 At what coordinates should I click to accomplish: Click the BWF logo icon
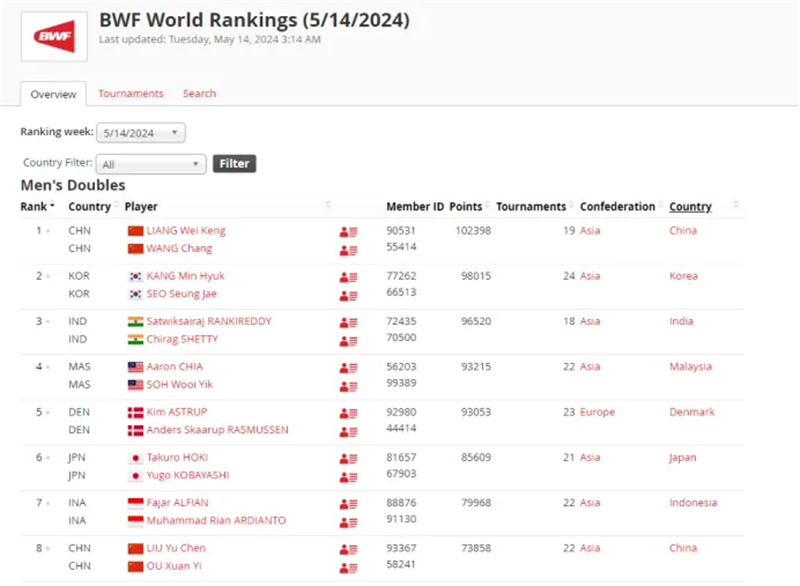[53, 36]
